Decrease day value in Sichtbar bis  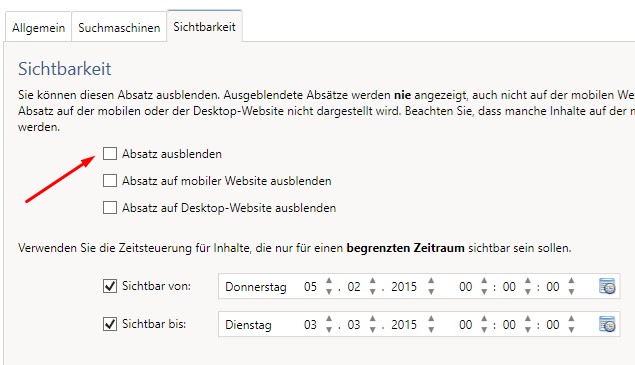click(329, 329)
